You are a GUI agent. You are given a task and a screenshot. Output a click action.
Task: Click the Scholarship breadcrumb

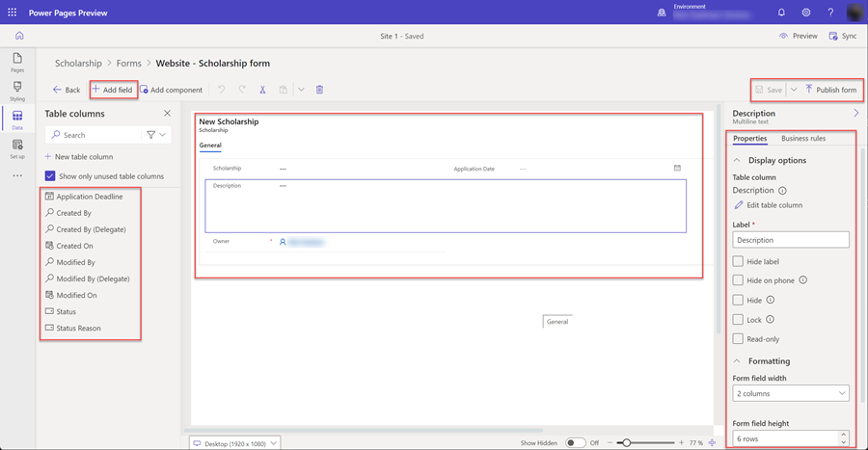pyautogui.click(x=78, y=63)
